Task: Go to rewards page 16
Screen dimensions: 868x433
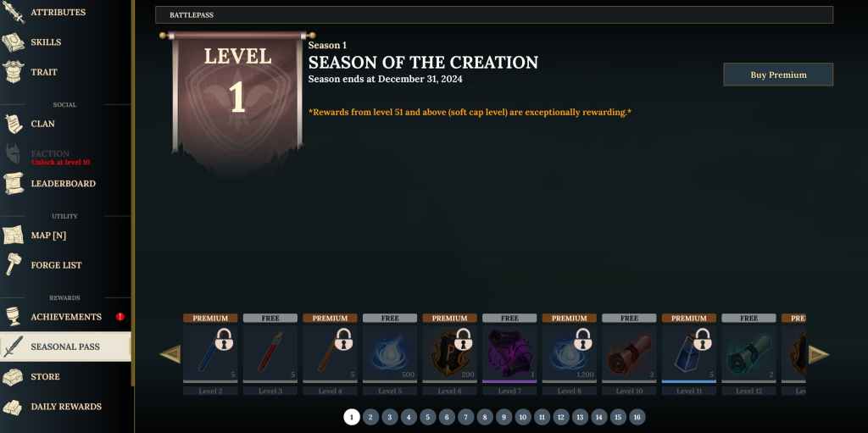Action: [x=637, y=417]
